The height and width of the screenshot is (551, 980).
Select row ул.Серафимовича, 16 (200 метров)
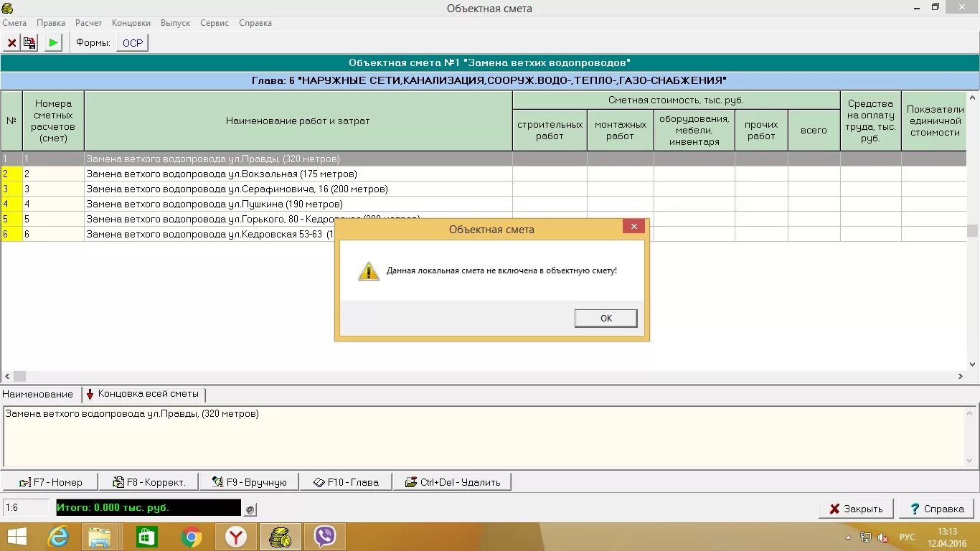484,189
